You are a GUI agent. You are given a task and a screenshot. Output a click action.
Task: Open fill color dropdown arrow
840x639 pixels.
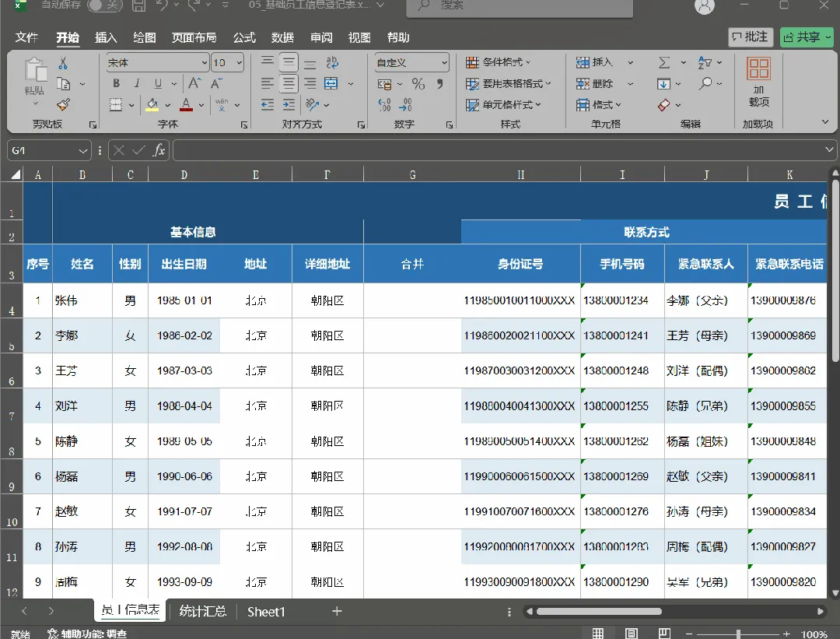pos(168,105)
